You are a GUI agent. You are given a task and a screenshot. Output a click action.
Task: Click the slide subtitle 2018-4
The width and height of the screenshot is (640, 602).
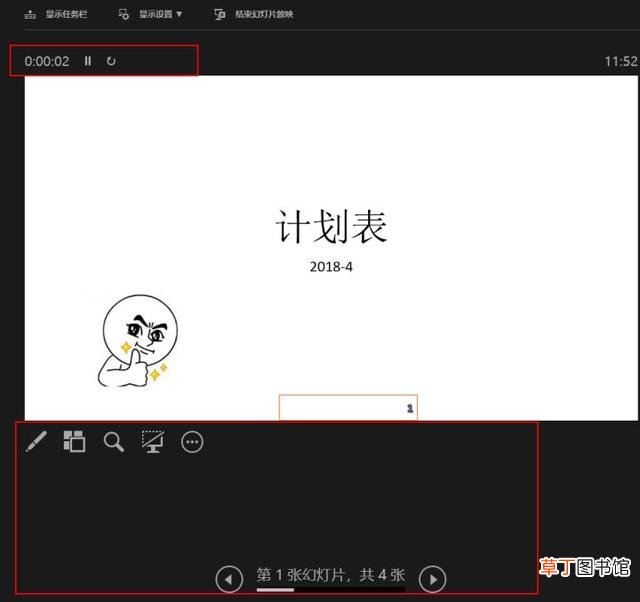click(x=331, y=267)
